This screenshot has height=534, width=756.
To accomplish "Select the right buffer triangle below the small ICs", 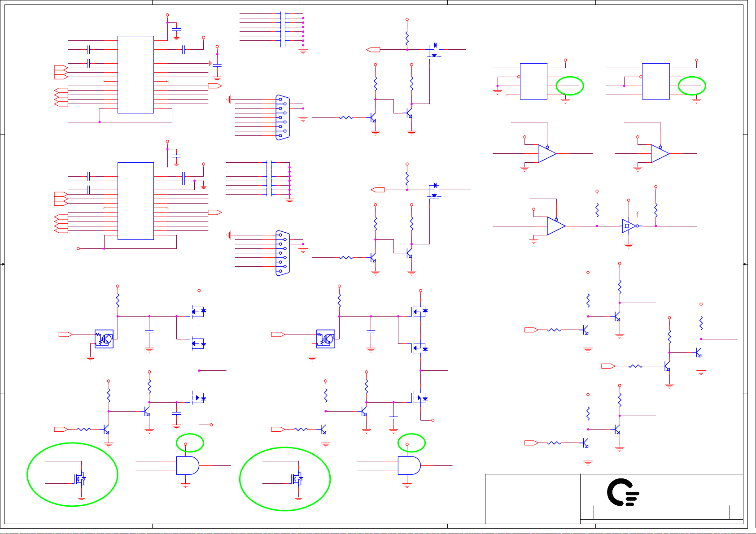I will [660, 153].
